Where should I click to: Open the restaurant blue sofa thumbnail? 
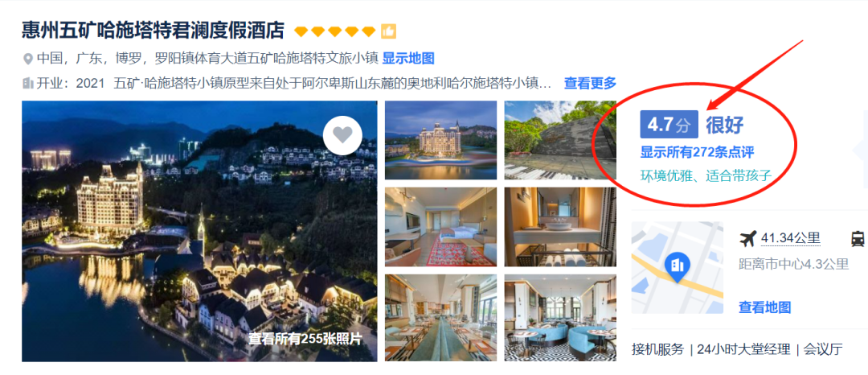[559, 318]
